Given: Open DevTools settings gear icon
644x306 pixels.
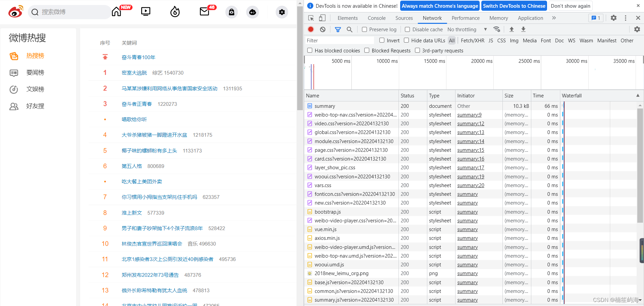Looking at the screenshot, I should 613,18.
